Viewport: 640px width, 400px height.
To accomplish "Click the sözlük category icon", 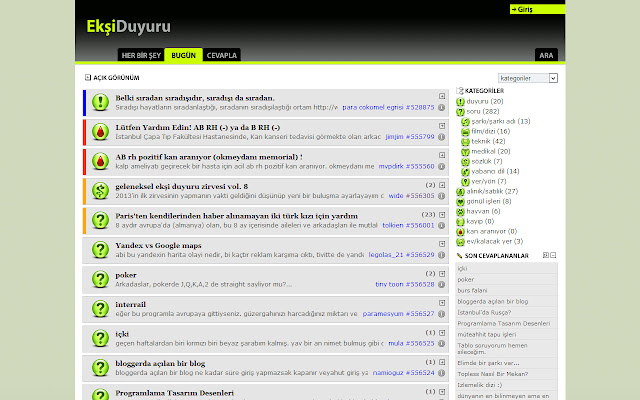I will click(x=465, y=162).
